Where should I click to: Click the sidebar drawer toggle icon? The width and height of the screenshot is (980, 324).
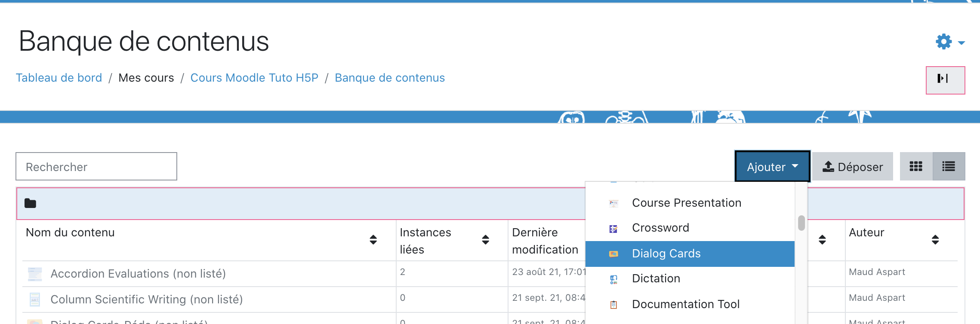(x=945, y=80)
